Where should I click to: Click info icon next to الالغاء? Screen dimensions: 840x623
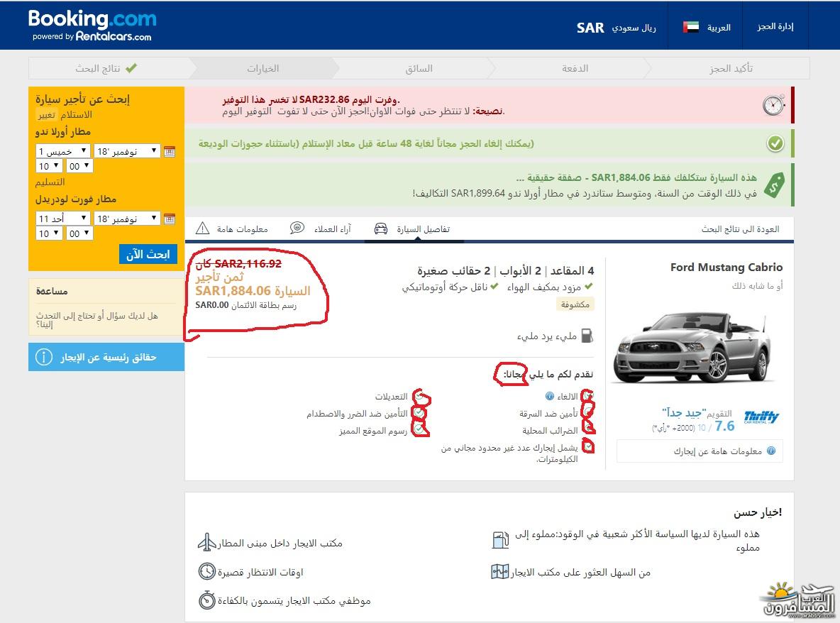pyautogui.click(x=549, y=396)
